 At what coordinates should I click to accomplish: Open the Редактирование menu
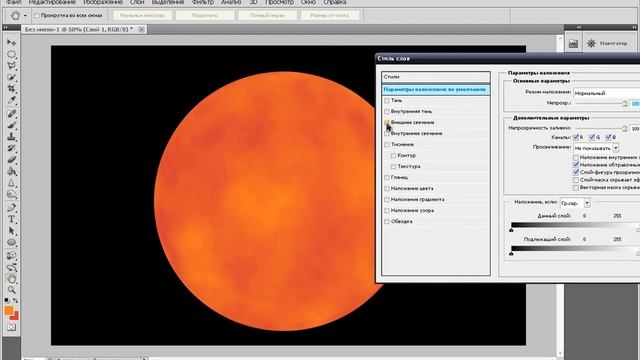tap(52, 2)
